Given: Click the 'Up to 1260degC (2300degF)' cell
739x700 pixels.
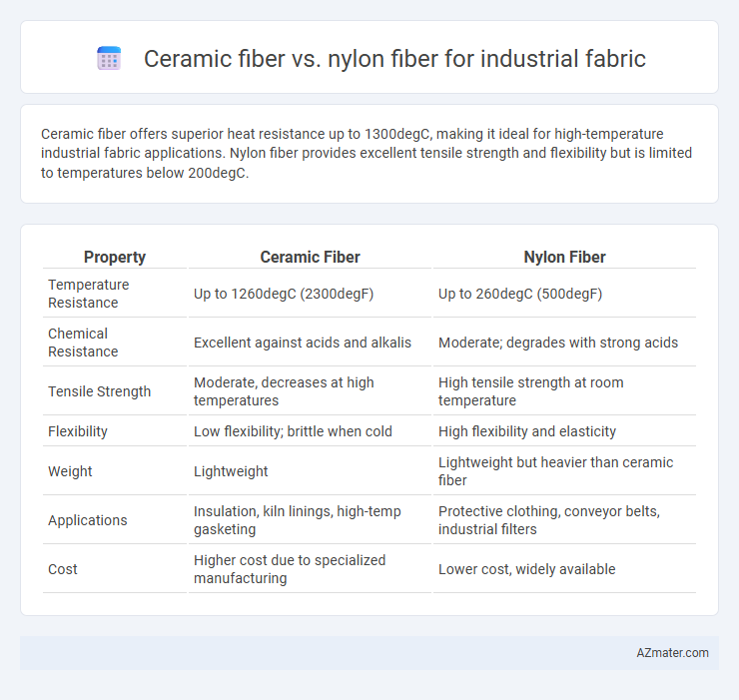Looking at the screenshot, I should [x=284, y=294].
